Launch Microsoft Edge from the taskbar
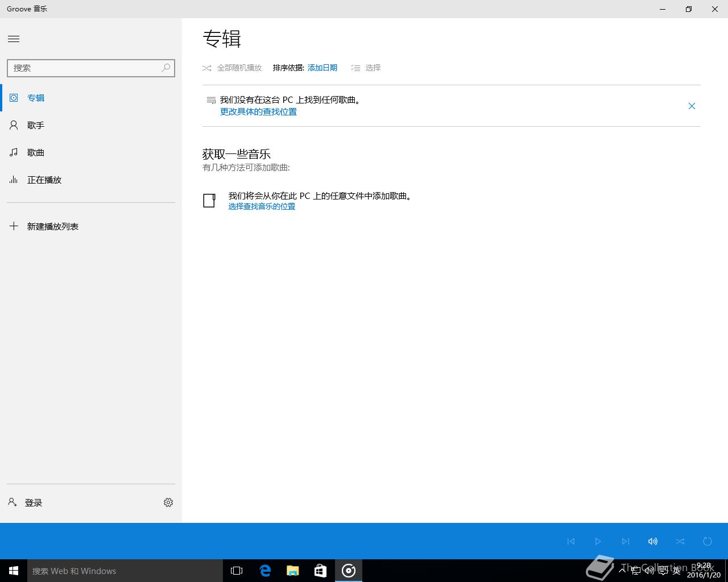 tap(264, 571)
